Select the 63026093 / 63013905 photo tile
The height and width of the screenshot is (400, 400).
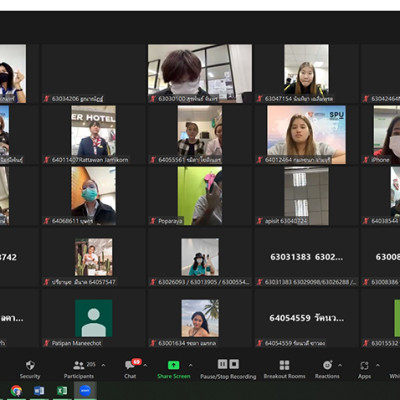tap(200, 257)
